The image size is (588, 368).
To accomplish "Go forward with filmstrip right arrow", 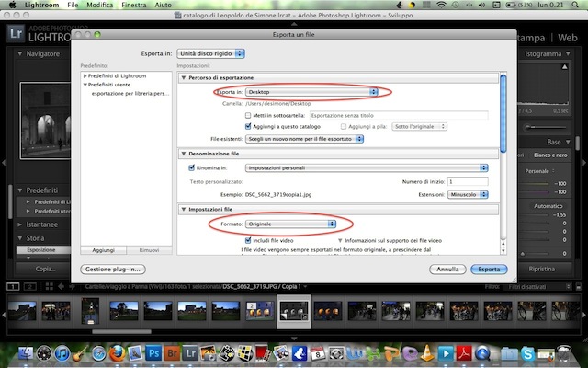I will [x=72, y=286].
